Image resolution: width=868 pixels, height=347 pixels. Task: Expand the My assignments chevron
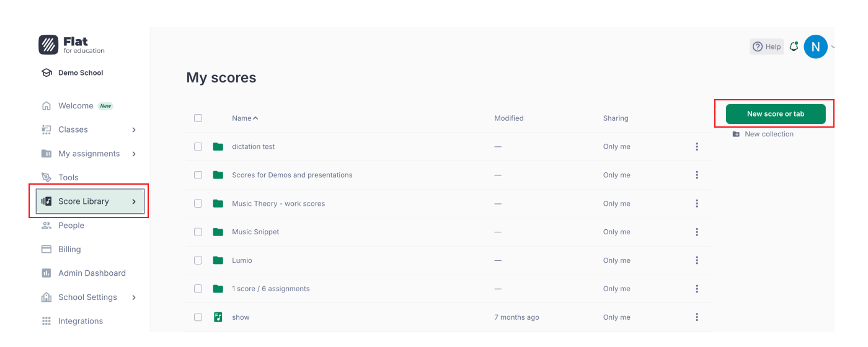point(134,154)
